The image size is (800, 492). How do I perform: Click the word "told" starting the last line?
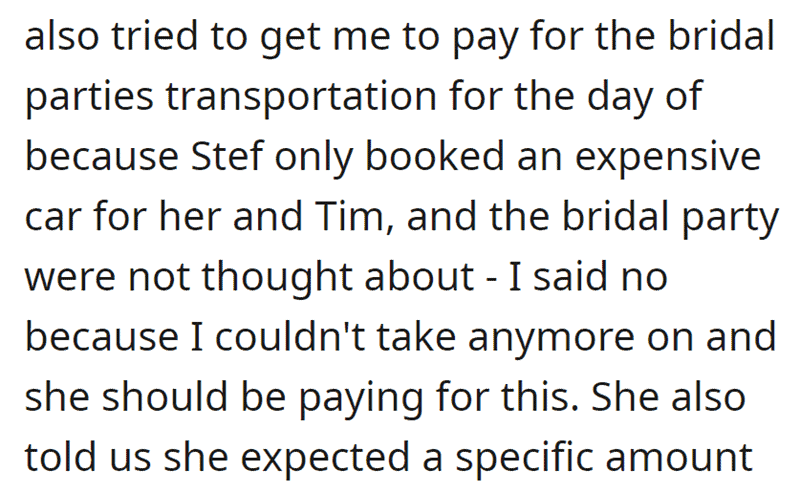click(61, 456)
